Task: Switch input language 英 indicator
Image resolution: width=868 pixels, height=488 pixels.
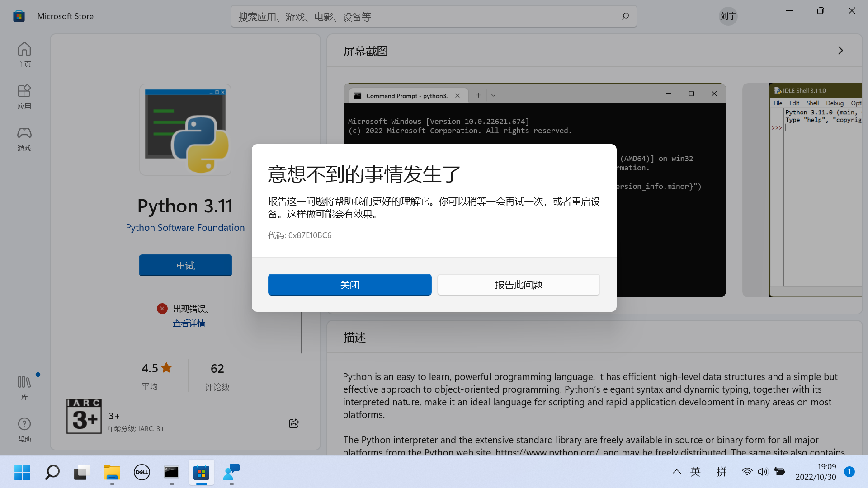Action: [695, 472]
